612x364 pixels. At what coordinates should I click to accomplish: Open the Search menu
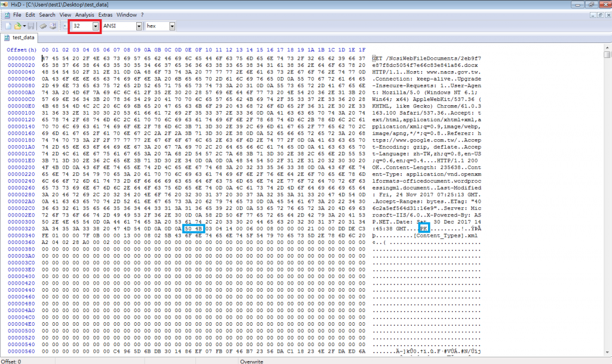click(47, 15)
